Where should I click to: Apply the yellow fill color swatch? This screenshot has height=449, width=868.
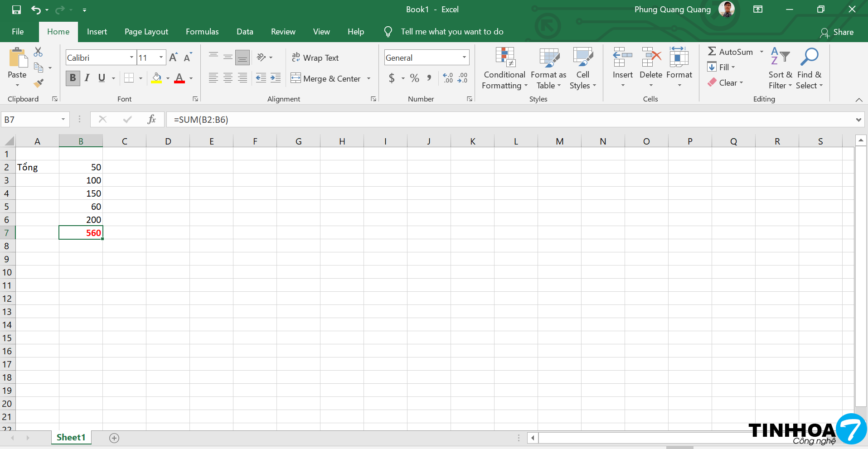coord(157,78)
